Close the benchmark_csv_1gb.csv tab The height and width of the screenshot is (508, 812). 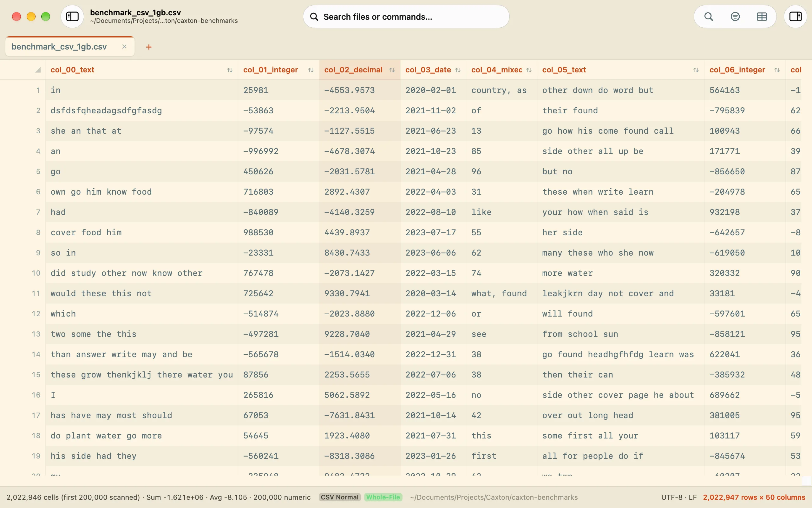click(124, 47)
